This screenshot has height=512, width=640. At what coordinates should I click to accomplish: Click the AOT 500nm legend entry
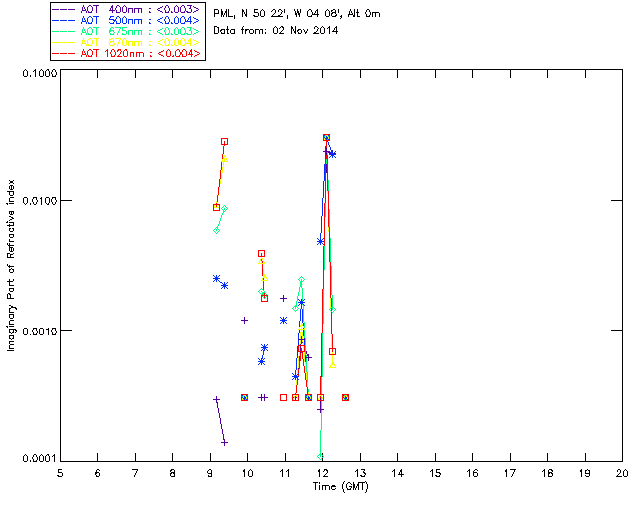tap(127, 20)
